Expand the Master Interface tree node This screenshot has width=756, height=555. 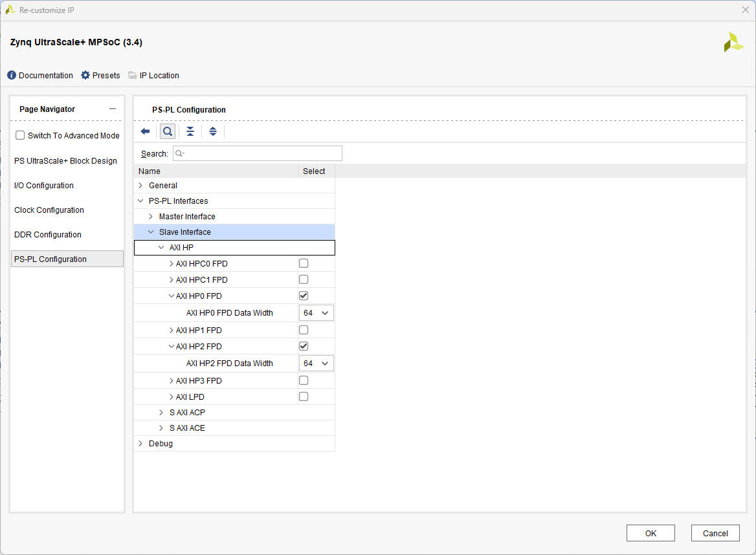[151, 217]
